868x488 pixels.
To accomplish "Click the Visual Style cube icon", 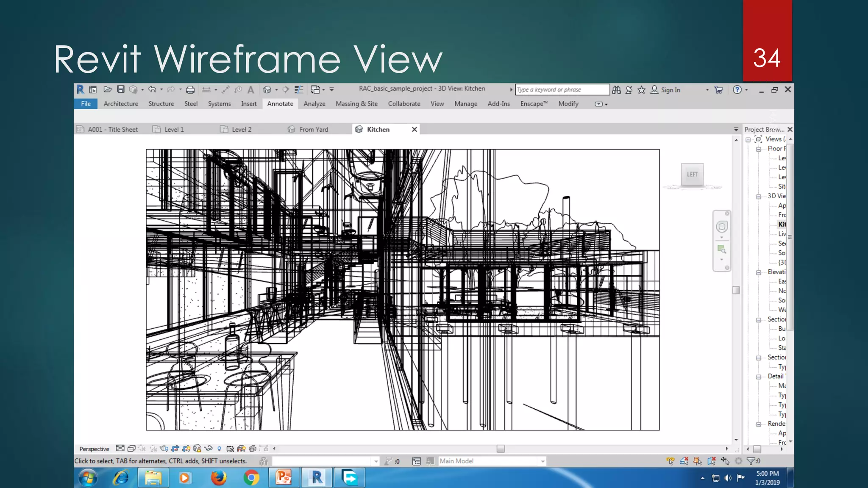I will (x=131, y=448).
